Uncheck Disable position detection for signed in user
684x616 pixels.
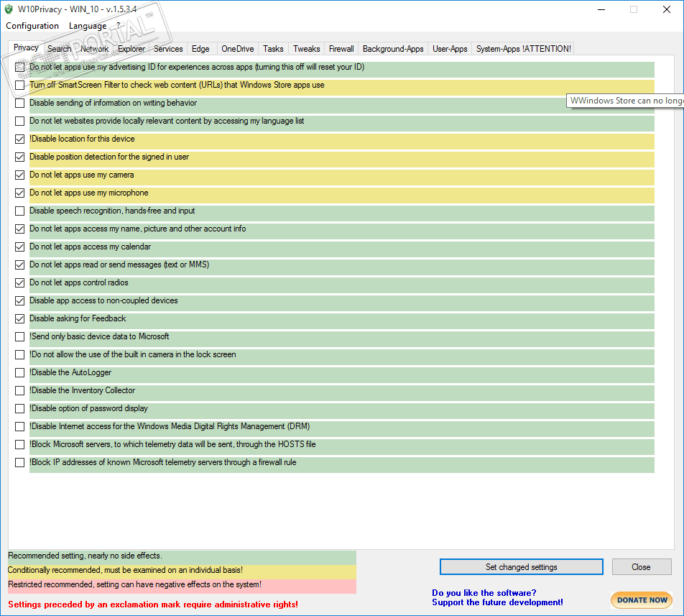pyautogui.click(x=19, y=157)
